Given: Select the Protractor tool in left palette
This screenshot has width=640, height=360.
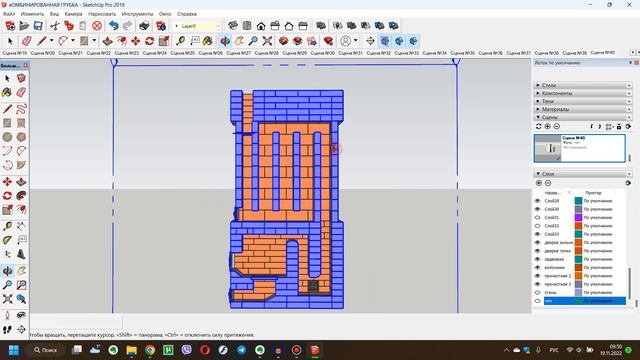Looking at the screenshot, I should pyautogui.click(x=7, y=240).
